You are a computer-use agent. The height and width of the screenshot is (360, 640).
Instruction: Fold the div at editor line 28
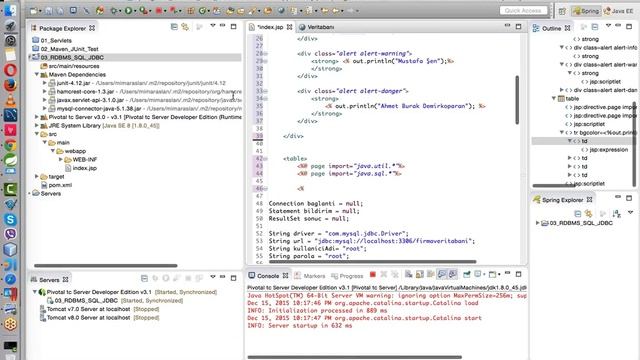pos(265,53)
